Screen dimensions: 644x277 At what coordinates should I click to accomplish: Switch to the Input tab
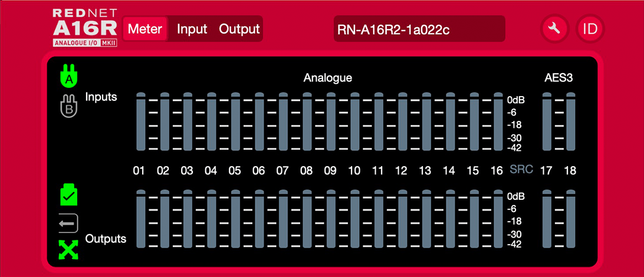(192, 29)
